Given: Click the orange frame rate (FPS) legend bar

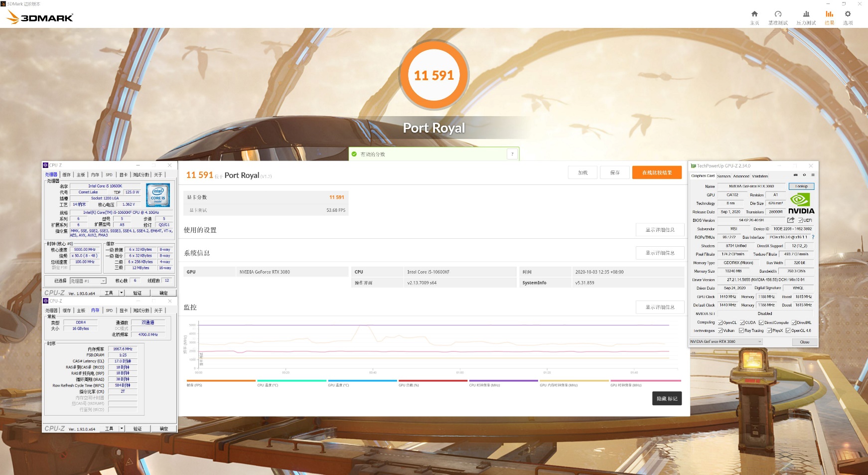Looking at the screenshot, I should (221, 381).
